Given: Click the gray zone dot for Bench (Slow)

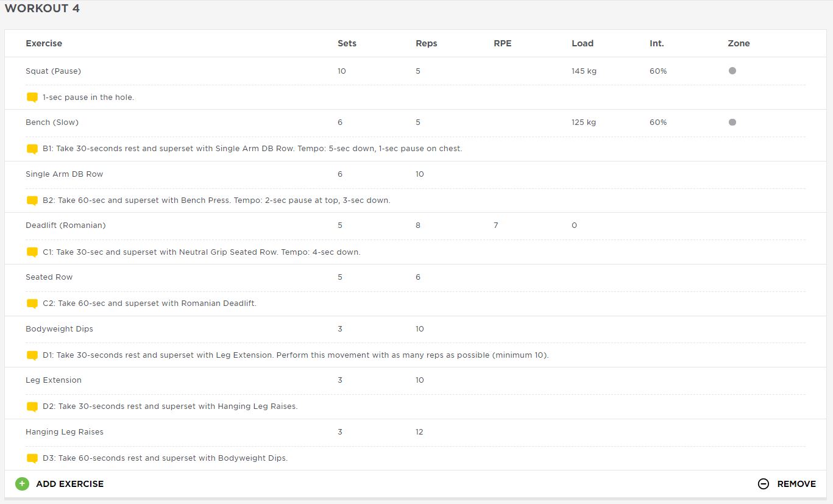Looking at the screenshot, I should pos(732,122).
